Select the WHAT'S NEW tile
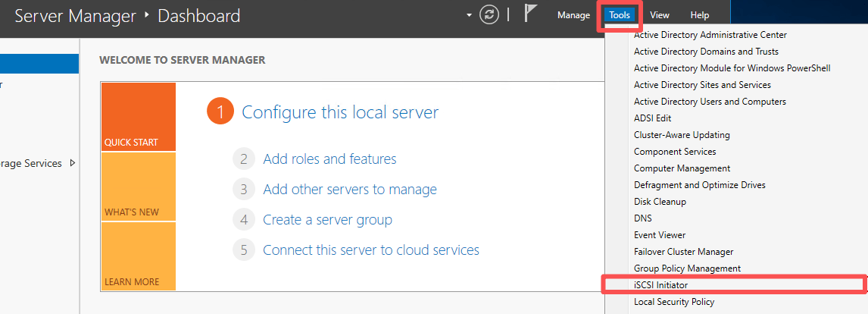The image size is (868, 314). [x=139, y=187]
